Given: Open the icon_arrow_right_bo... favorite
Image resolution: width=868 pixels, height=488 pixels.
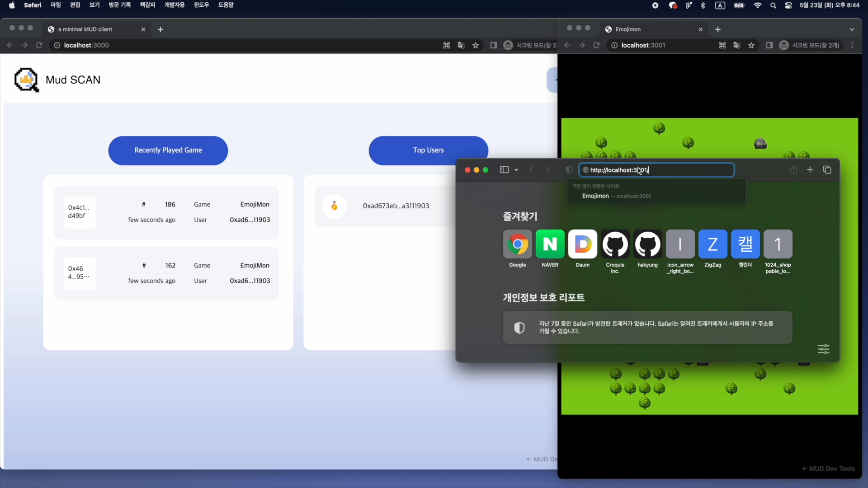Looking at the screenshot, I should [680, 244].
